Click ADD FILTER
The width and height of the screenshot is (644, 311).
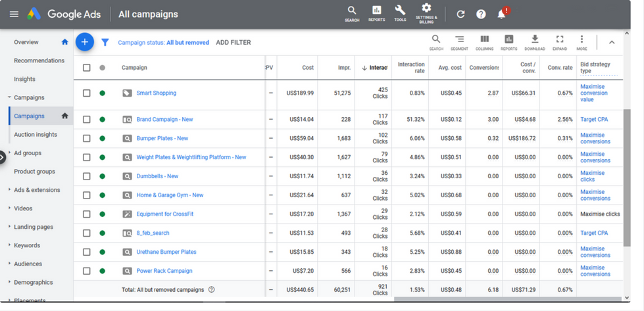click(x=234, y=42)
